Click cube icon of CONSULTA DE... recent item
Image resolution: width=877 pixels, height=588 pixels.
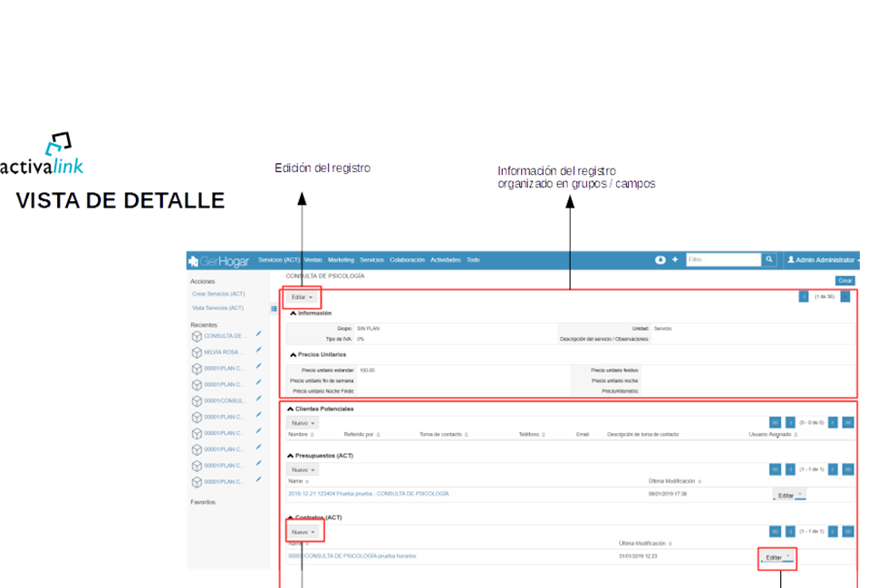[197, 336]
